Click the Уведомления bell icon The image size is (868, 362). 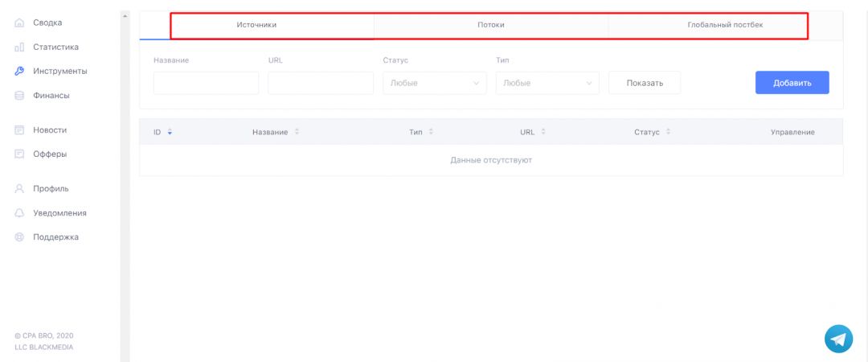(20, 213)
